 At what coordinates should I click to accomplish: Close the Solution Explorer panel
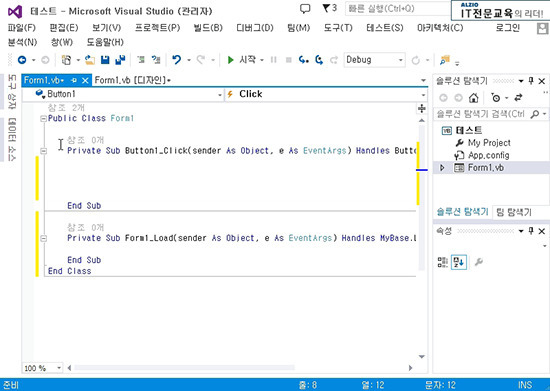(542, 81)
